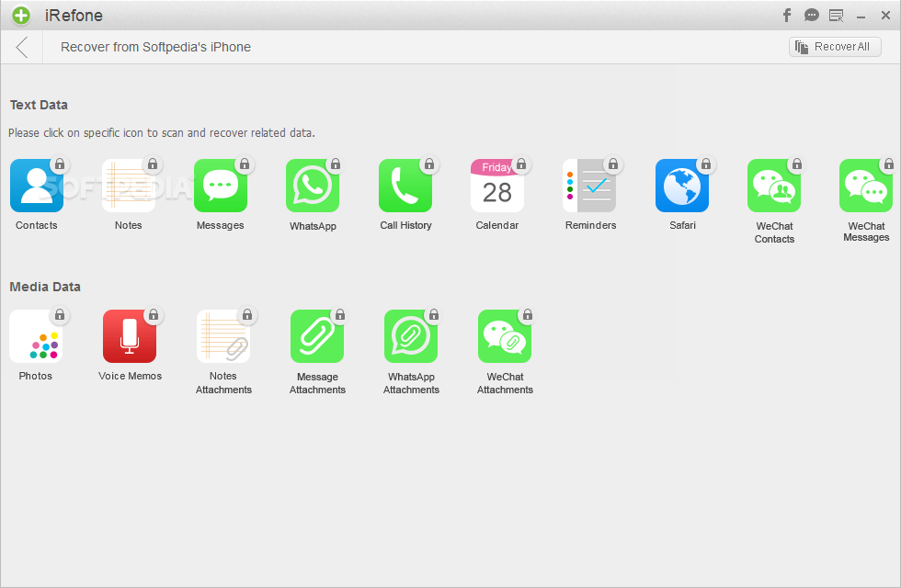The width and height of the screenshot is (901, 588).
Task: Click the Recover All button
Action: 835,47
